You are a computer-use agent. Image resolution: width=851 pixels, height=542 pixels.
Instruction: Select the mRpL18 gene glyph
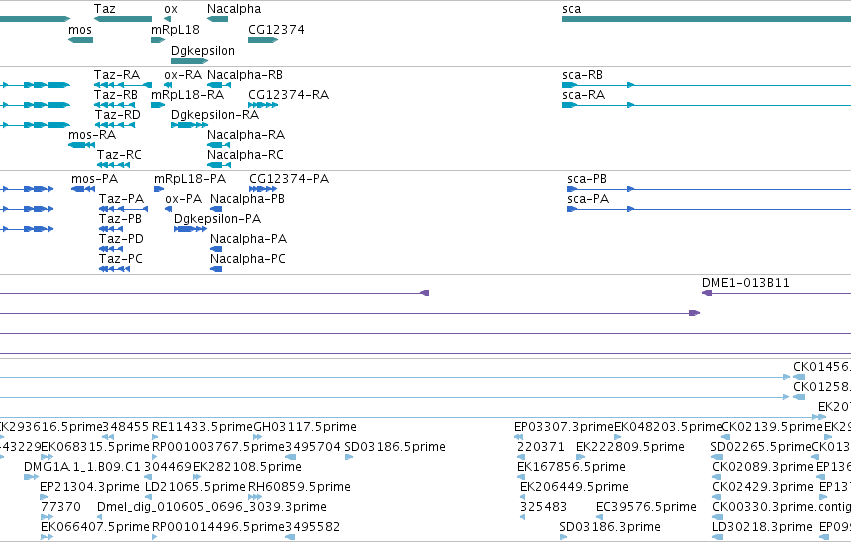tap(158, 40)
